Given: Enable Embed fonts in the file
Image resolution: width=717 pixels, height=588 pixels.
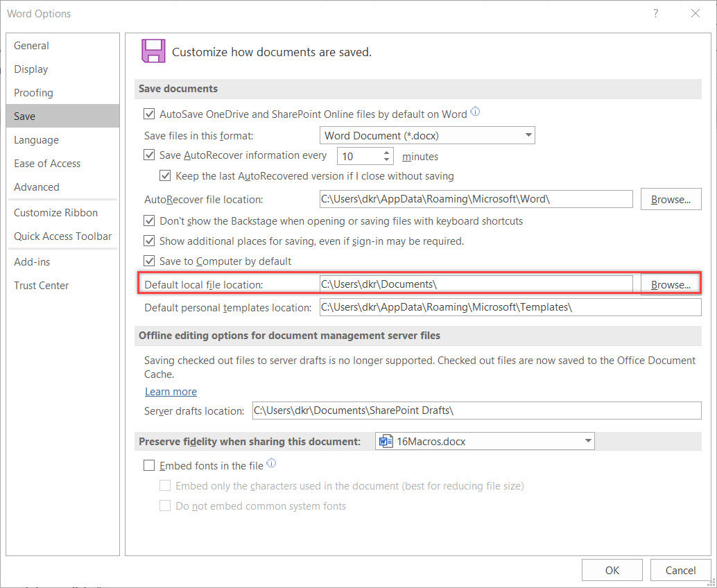Looking at the screenshot, I should 149,465.
